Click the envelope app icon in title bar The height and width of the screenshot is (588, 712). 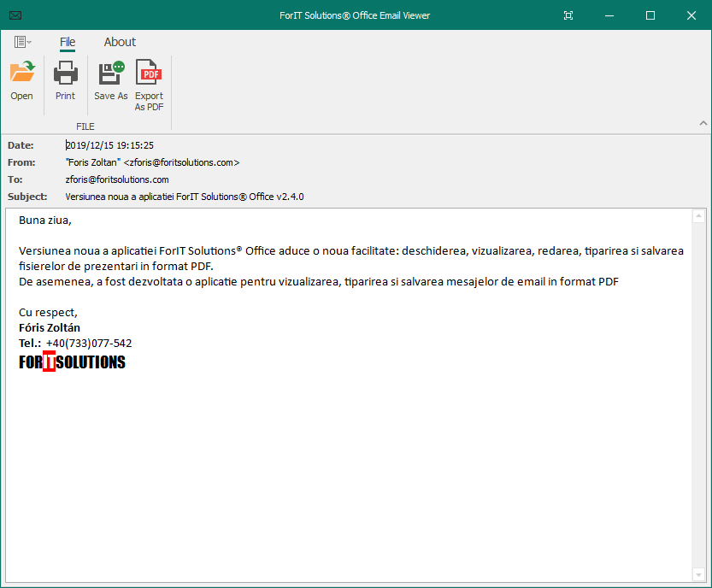pos(15,15)
